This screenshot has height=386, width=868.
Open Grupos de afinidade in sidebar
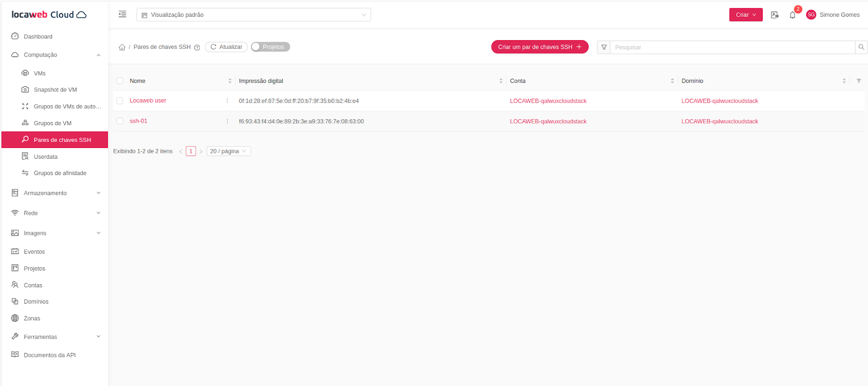pos(55,173)
